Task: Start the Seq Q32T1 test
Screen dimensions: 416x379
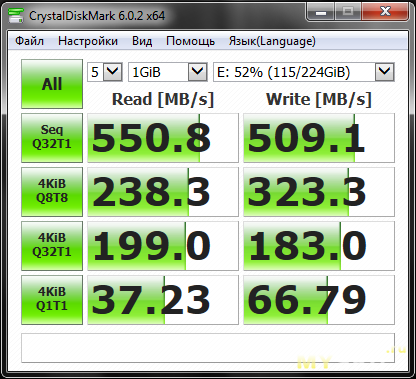Action: [x=52, y=138]
